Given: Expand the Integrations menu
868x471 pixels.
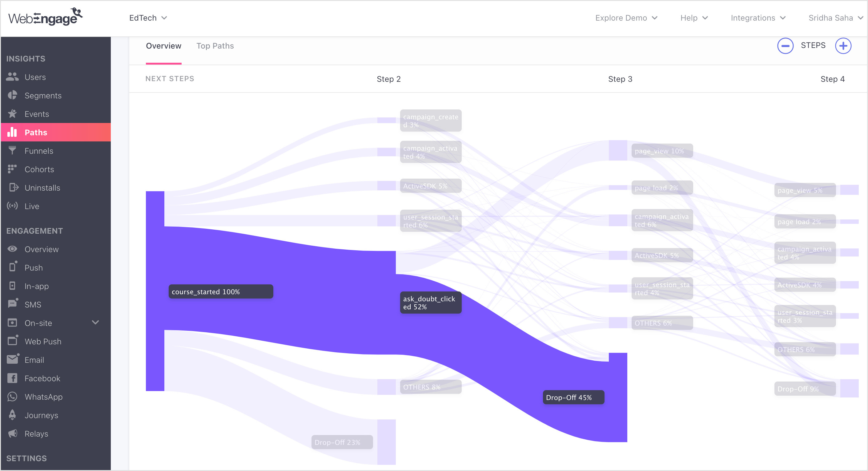Looking at the screenshot, I should click(758, 18).
